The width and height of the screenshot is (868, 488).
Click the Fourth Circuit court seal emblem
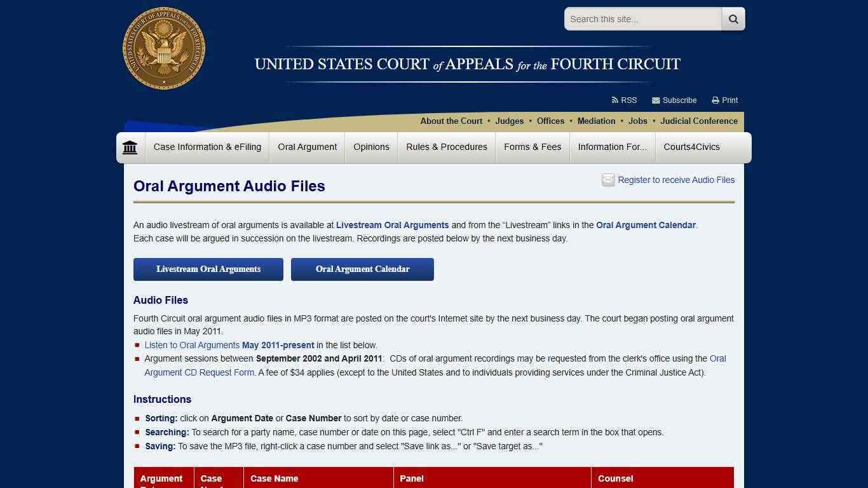(163, 48)
